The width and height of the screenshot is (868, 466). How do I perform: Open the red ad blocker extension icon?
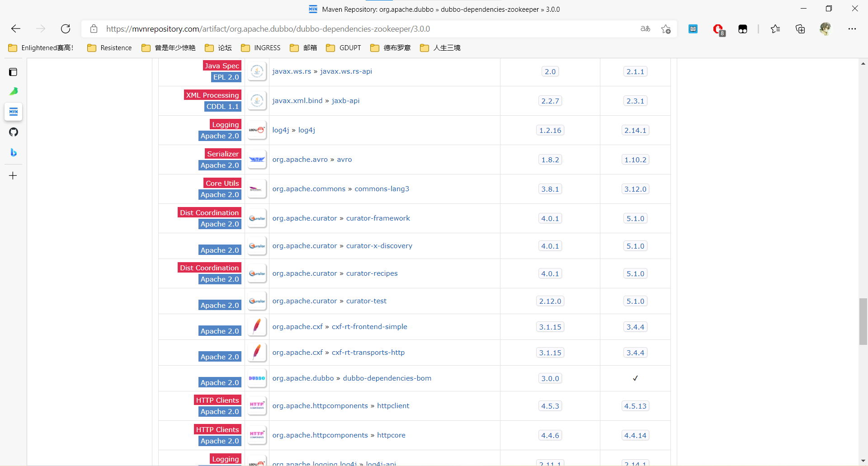718,29
